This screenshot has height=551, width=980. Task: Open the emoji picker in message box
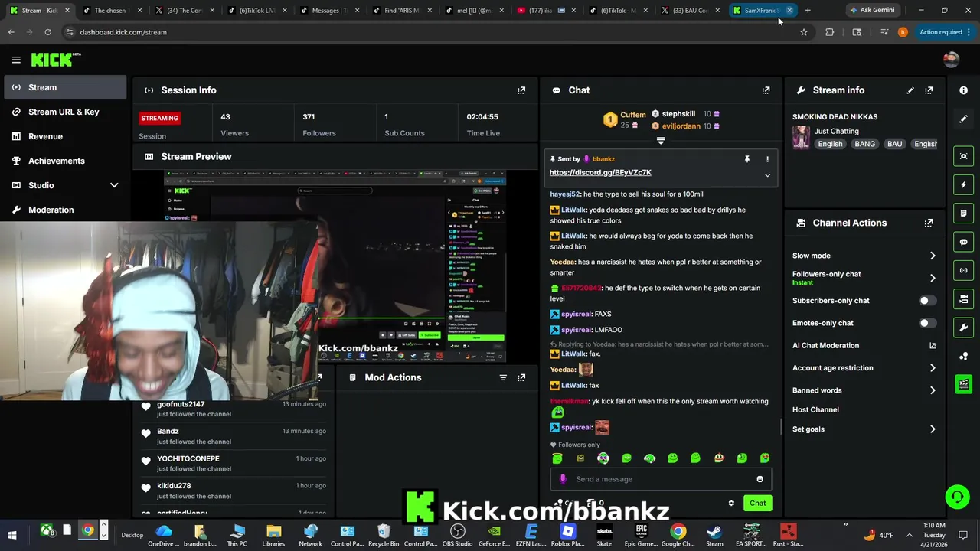click(759, 479)
